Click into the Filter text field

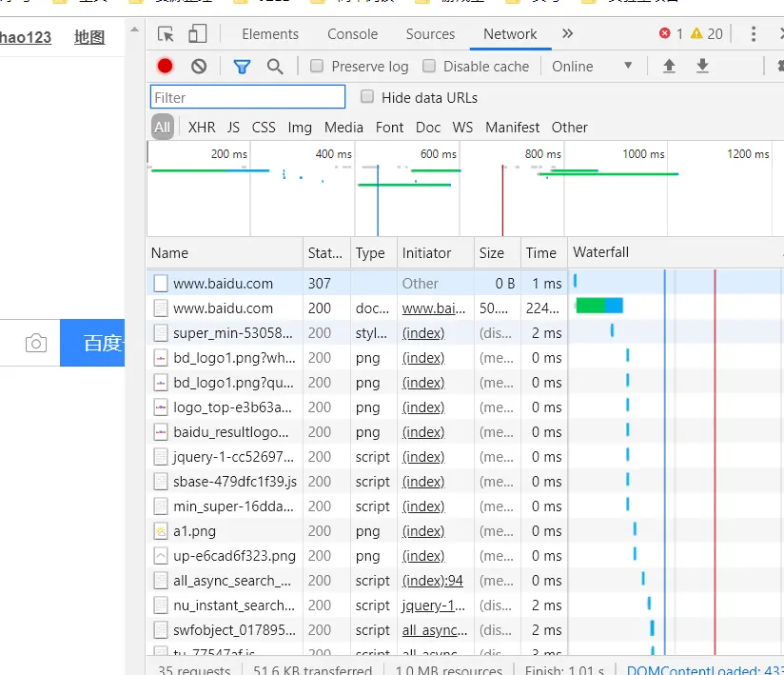click(247, 97)
